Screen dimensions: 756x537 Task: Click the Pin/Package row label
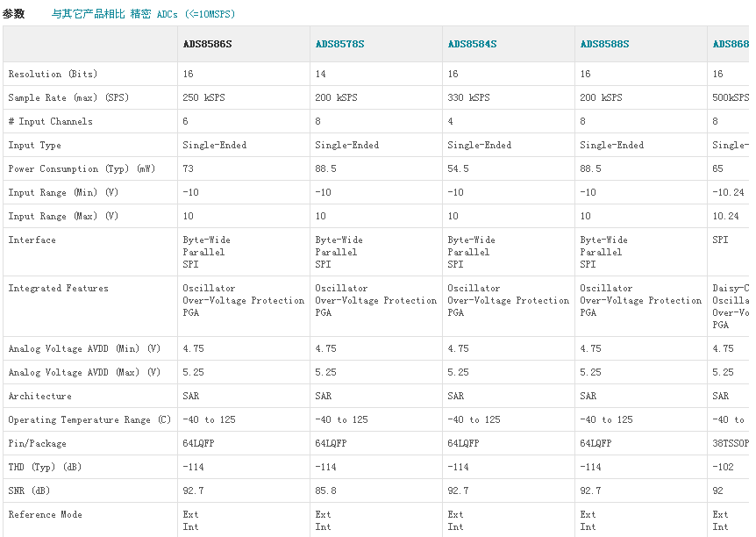pos(37,443)
